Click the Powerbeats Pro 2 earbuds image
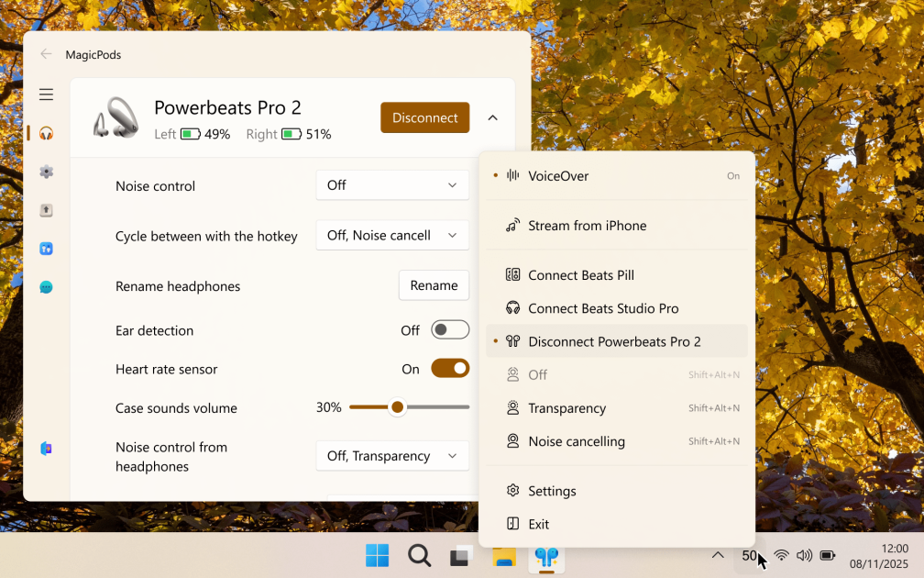 tap(116, 117)
